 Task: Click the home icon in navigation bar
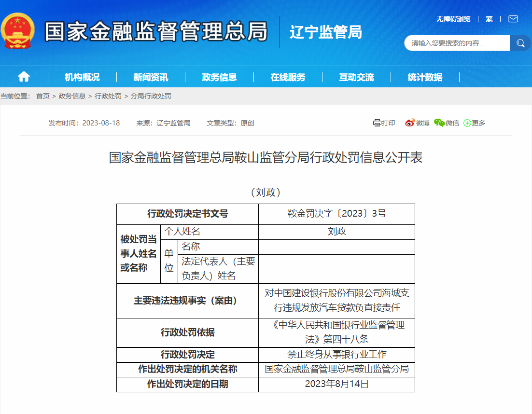[x=24, y=77]
